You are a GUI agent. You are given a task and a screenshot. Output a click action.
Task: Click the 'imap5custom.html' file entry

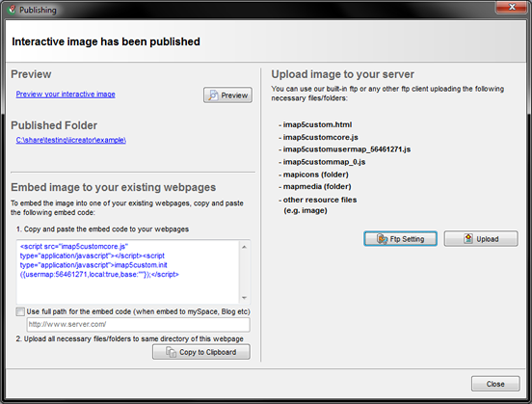318,124
